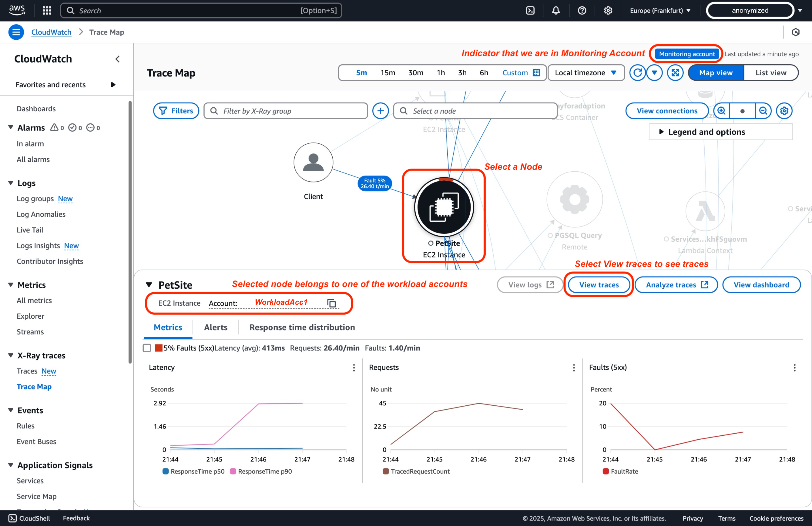Set time range to 1h
Image resolution: width=812 pixels, height=526 pixels.
(441, 73)
